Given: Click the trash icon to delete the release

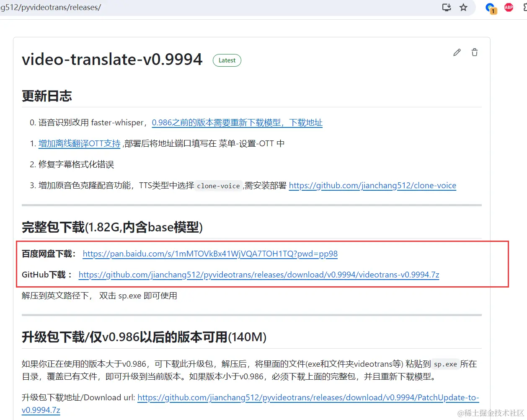Looking at the screenshot, I should point(474,52).
